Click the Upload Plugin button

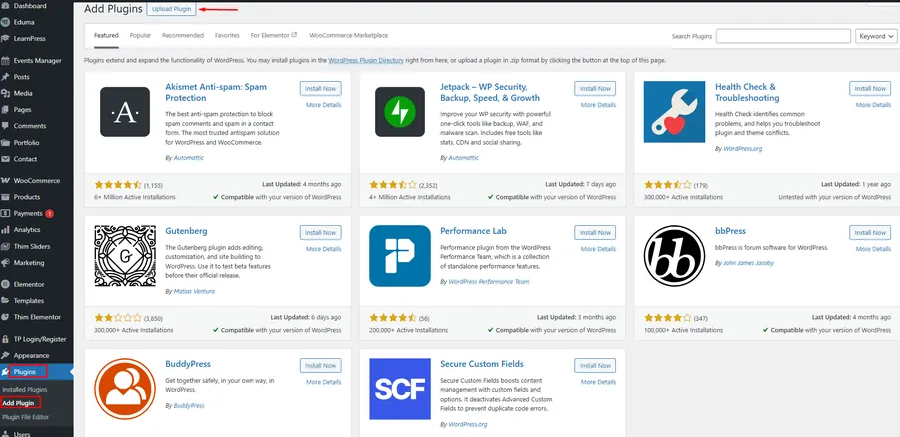coord(171,9)
